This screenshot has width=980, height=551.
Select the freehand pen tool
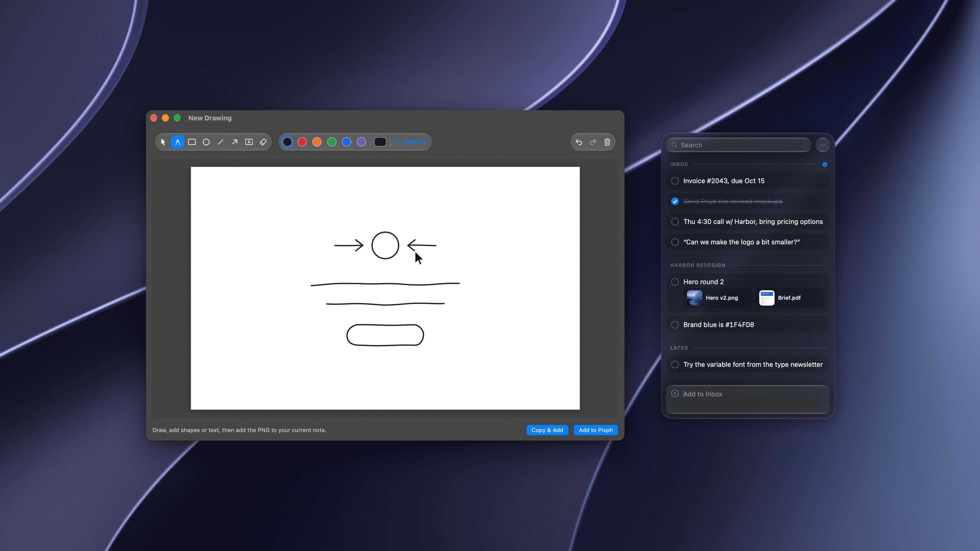point(178,142)
